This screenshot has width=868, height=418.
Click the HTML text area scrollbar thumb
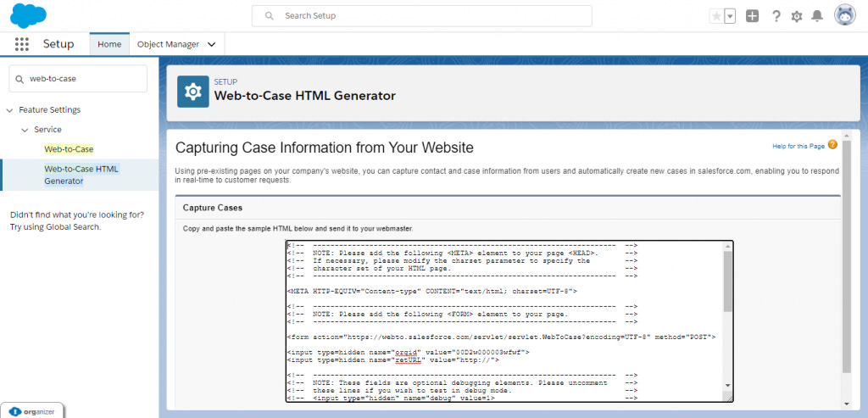[x=727, y=281]
